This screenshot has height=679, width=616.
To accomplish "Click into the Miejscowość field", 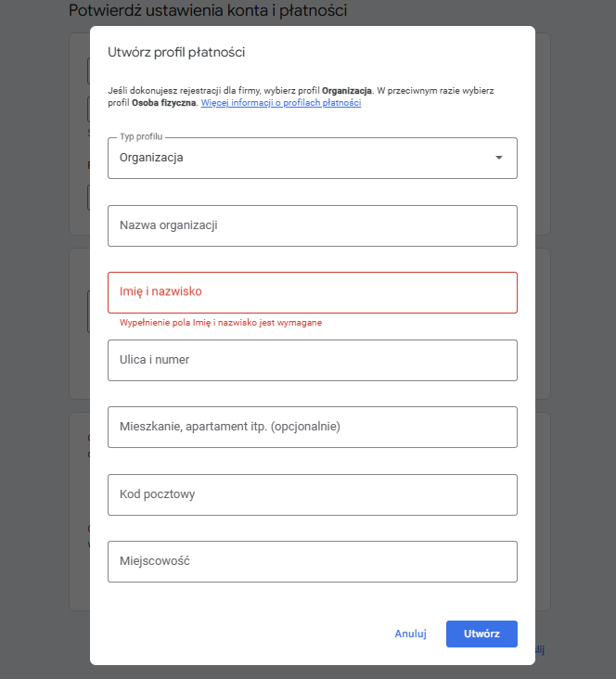I will pyautogui.click(x=312, y=561).
